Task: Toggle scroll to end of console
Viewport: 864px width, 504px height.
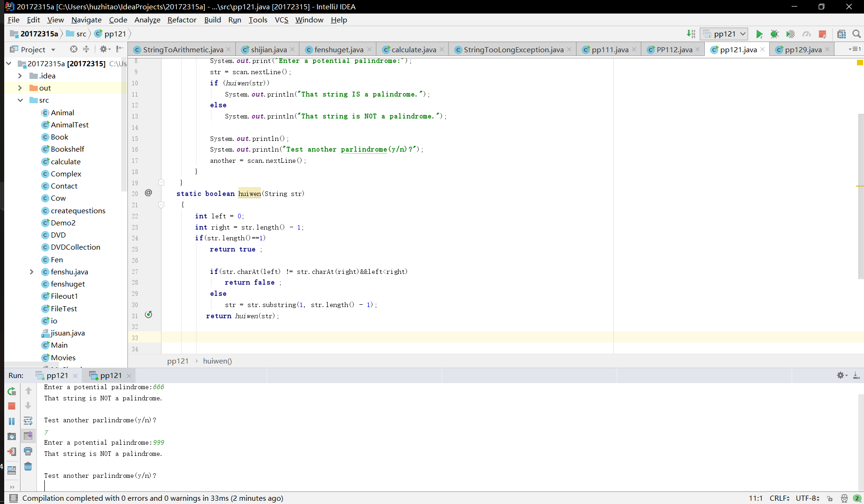Action: 28,436
